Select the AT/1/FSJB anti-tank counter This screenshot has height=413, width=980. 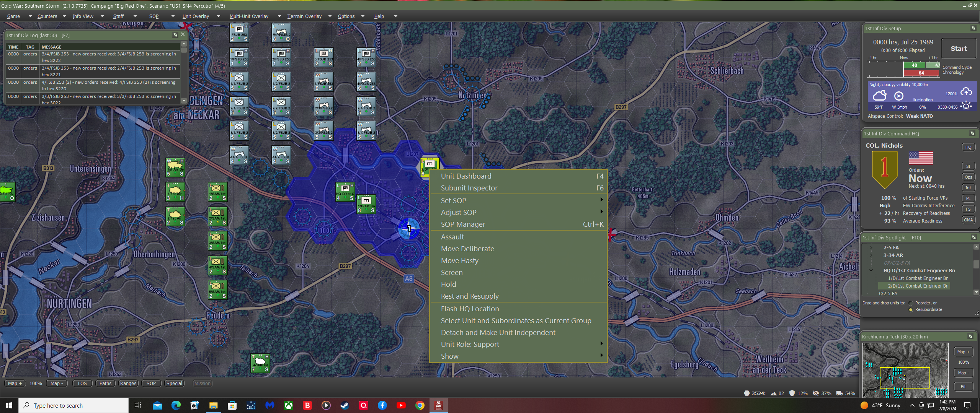[x=239, y=155]
